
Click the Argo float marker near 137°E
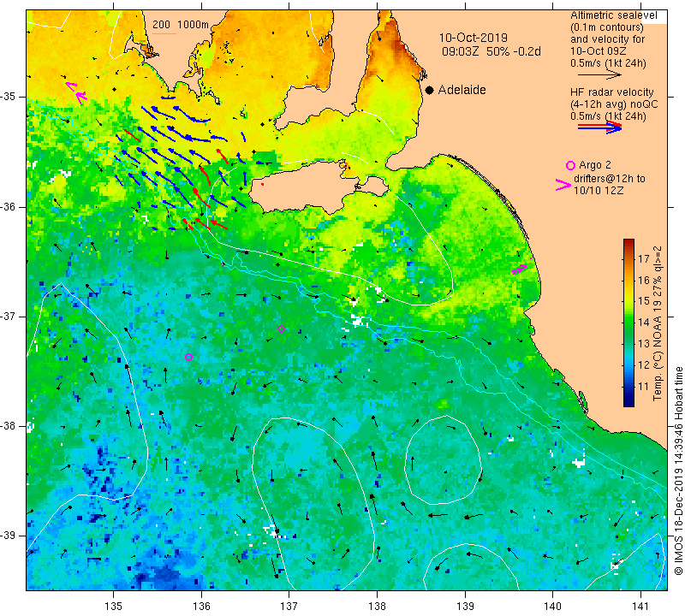282,329
